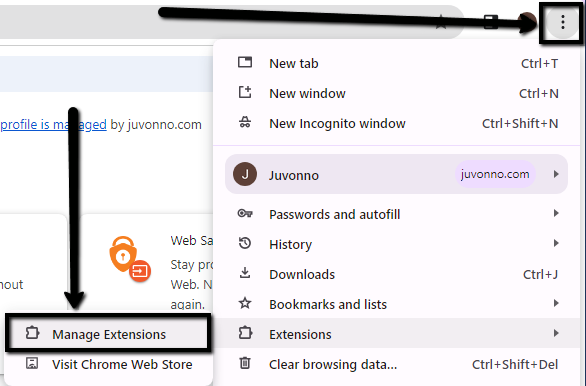Choose Manage Extensions in submenu
The width and height of the screenshot is (586, 386).
coord(108,334)
